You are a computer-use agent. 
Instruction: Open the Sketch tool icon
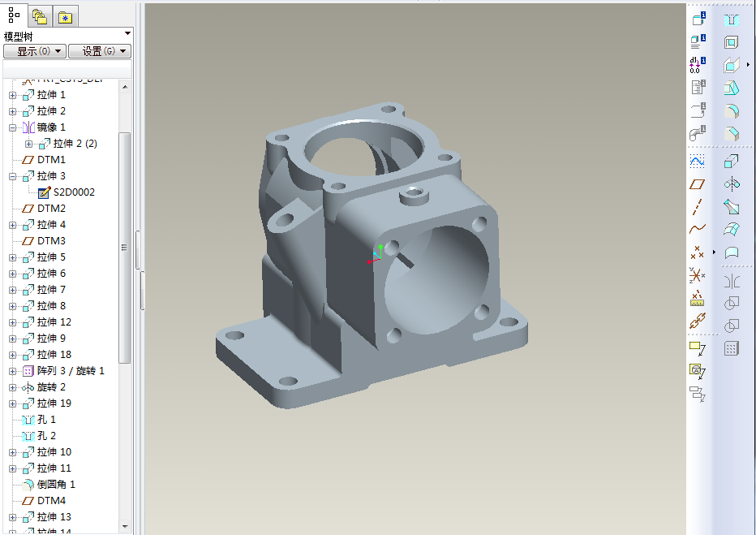tap(697, 161)
